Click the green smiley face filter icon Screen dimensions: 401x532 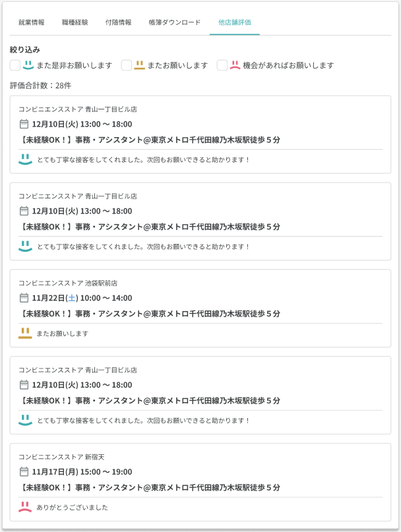tap(28, 65)
